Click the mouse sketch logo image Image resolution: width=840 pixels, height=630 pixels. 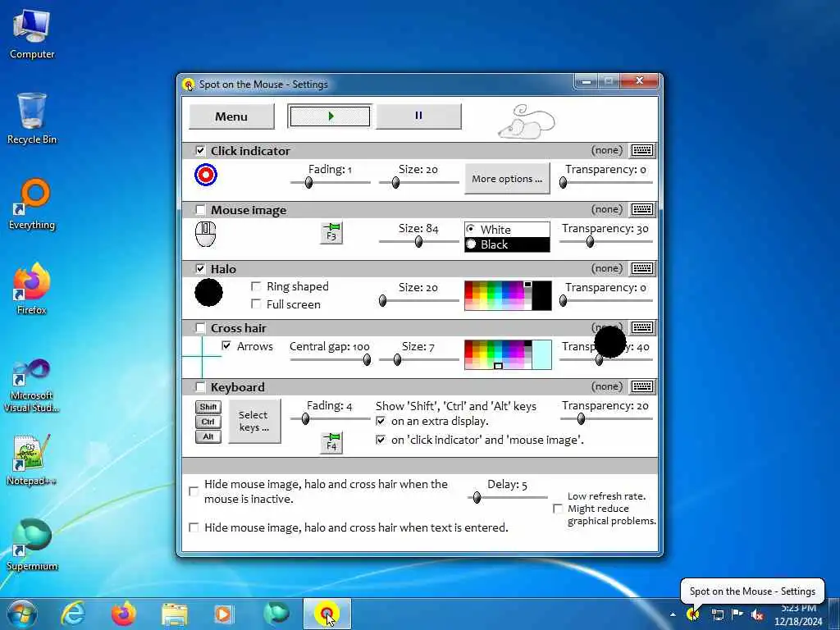click(527, 121)
